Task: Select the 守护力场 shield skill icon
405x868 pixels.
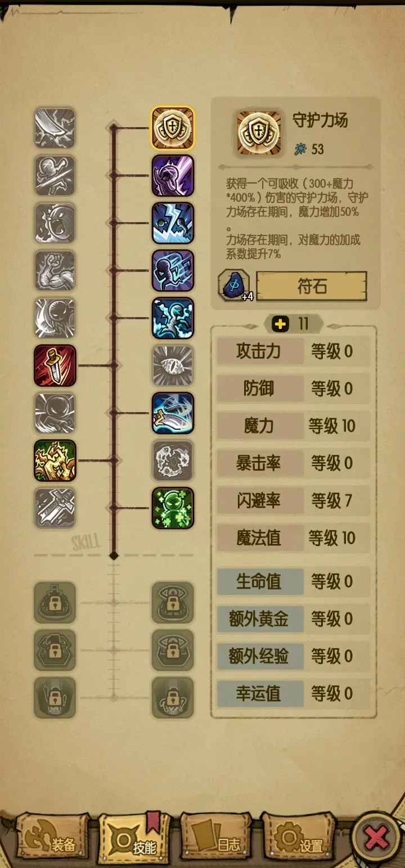Action: (173, 128)
